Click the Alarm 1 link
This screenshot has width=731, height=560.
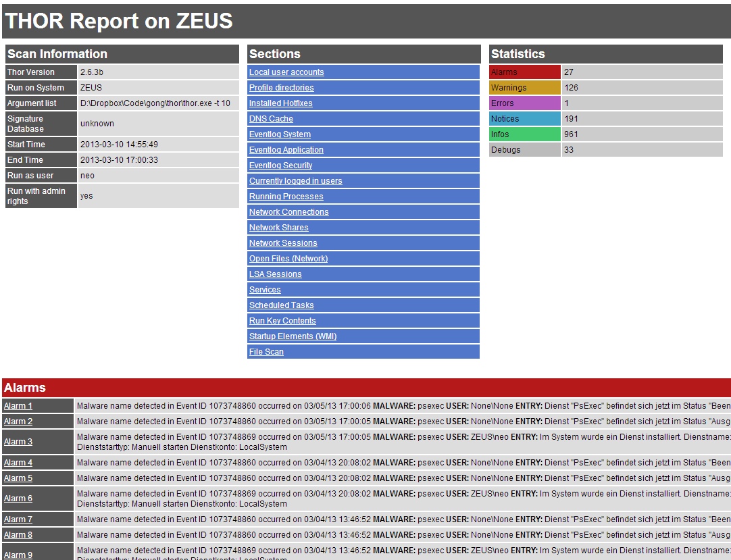tap(18, 406)
